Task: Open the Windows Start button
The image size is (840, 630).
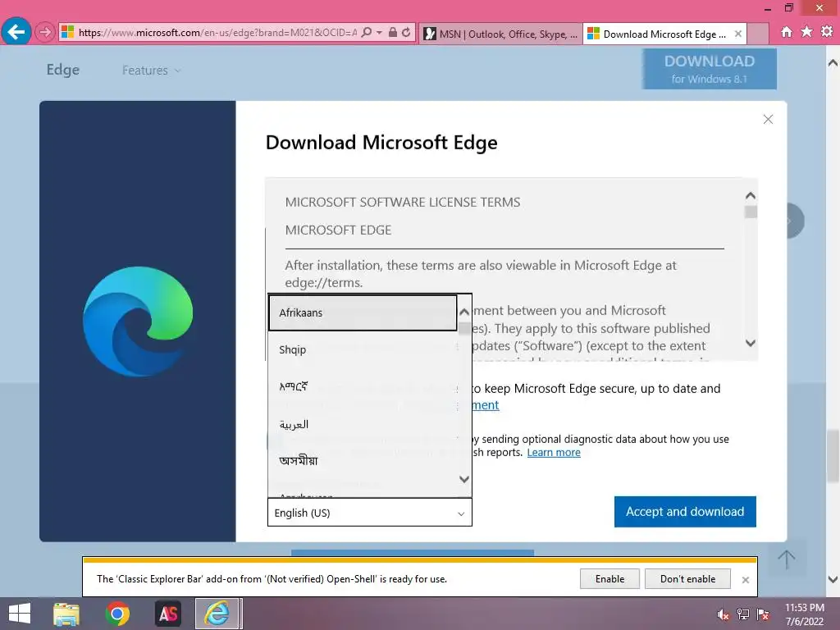Action: click(20, 614)
